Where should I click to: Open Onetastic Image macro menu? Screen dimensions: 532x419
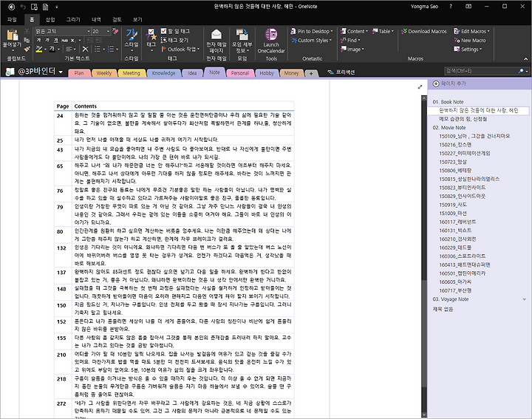point(352,50)
